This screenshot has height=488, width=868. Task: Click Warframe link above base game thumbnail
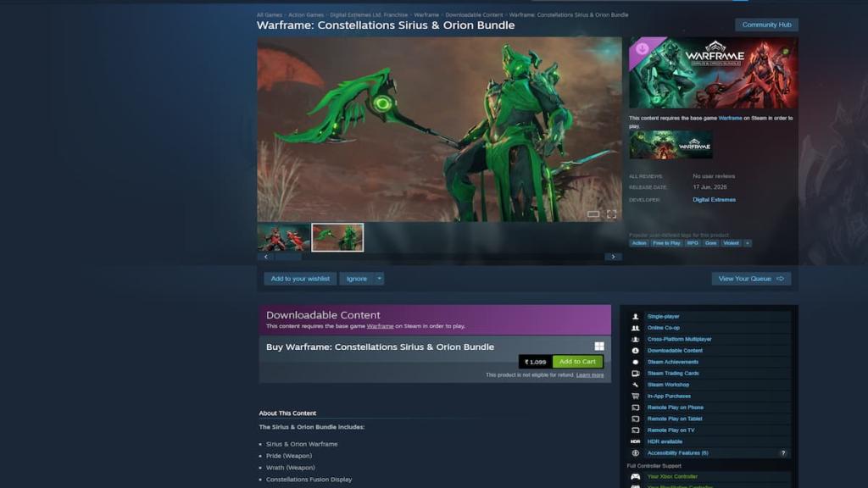[730, 118]
